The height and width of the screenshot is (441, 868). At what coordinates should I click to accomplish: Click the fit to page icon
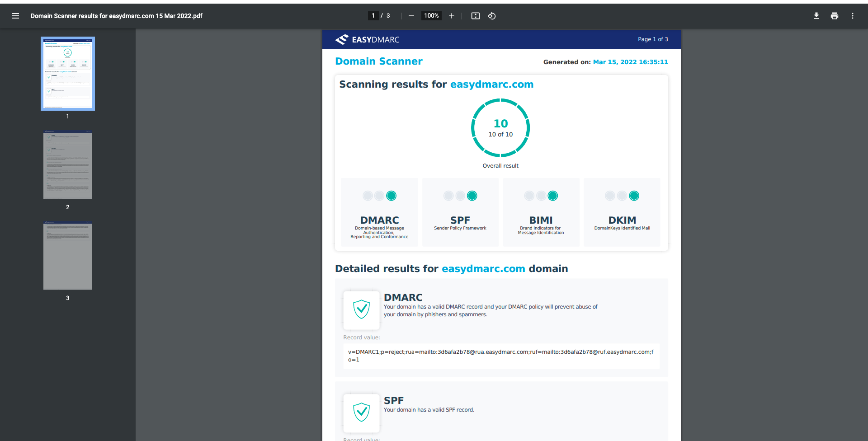(475, 16)
